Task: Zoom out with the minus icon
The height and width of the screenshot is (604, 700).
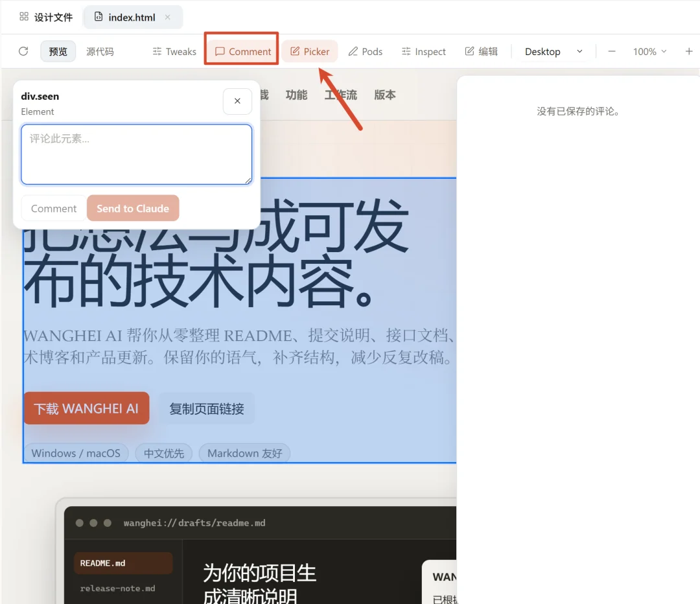Action: click(x=612, y=51)
